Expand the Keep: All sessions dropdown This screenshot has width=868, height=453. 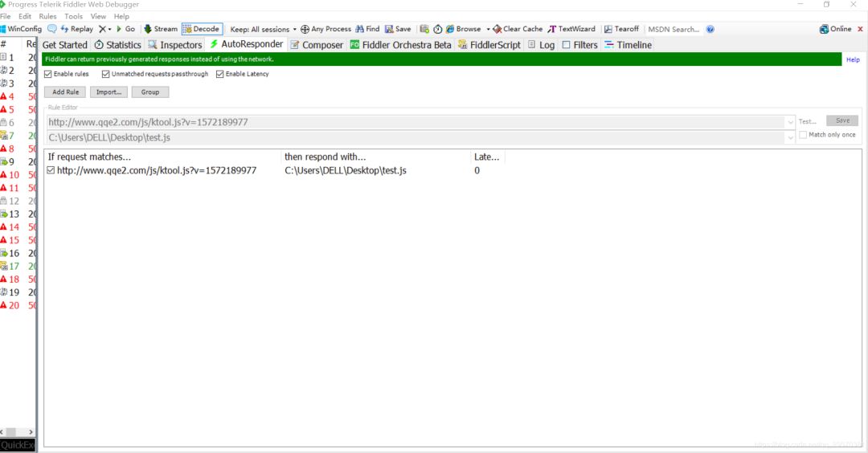[x=294, y=30]
